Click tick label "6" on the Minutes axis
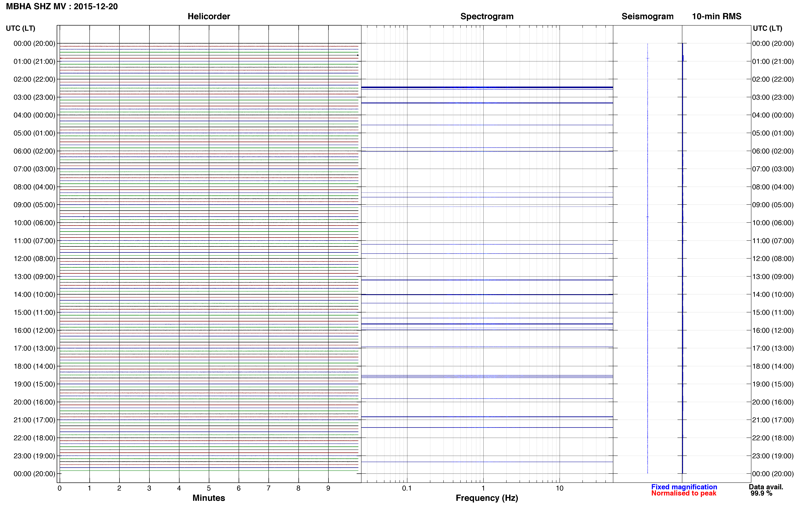The height and width of the screenshot is (508, 812). pos(239,488)
